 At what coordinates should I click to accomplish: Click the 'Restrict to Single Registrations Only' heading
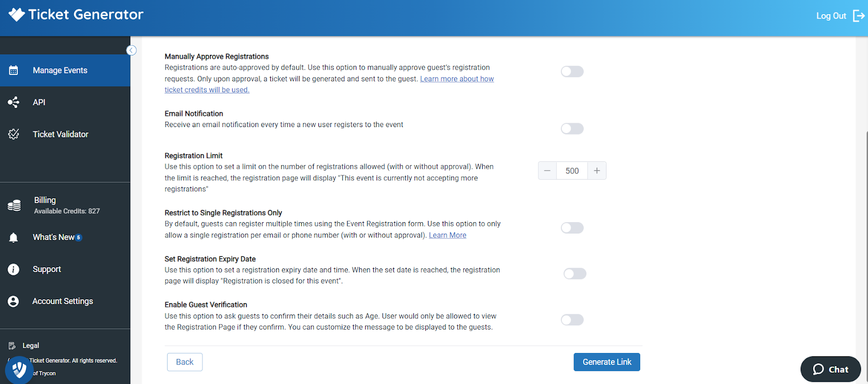224,213
